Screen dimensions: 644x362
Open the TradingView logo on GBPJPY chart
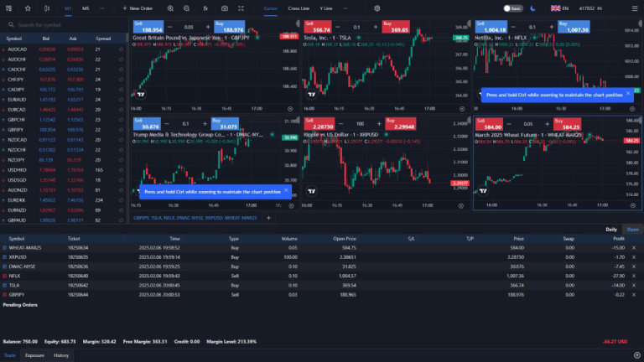click(x=141, y=95)
